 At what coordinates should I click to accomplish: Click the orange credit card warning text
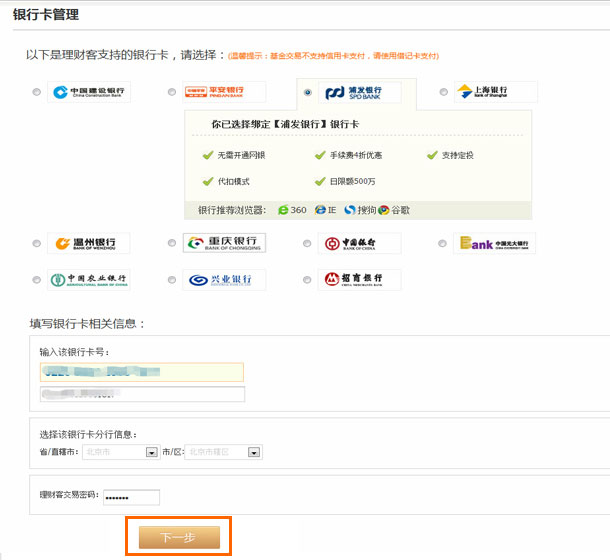point(333,56)
